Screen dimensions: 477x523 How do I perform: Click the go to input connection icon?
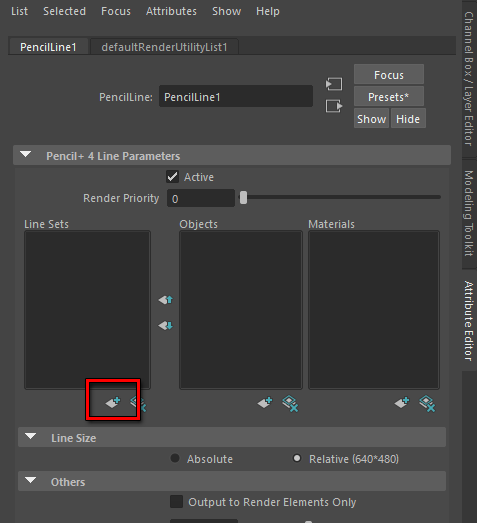click(334, 84)
